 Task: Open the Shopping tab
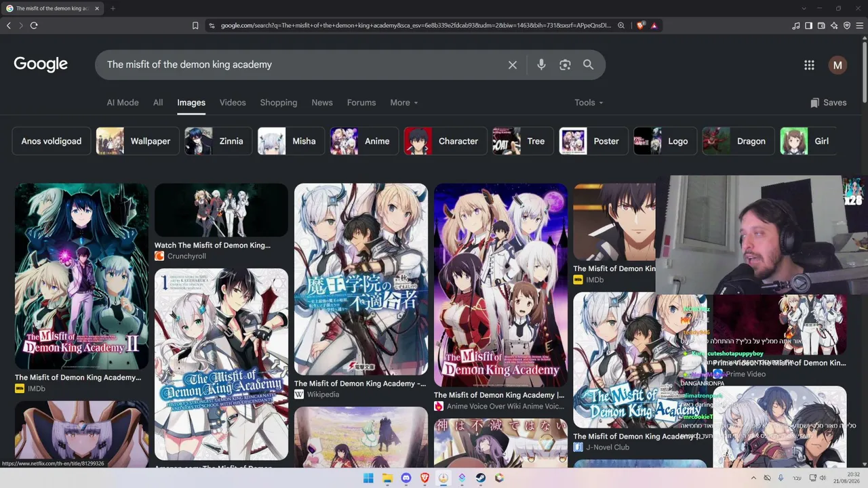tap(279, 102)
